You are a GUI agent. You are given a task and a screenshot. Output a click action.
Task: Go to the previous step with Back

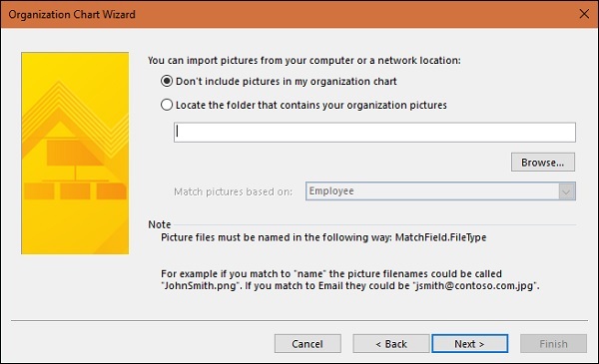pyautogui.click(x=391, y=344)
